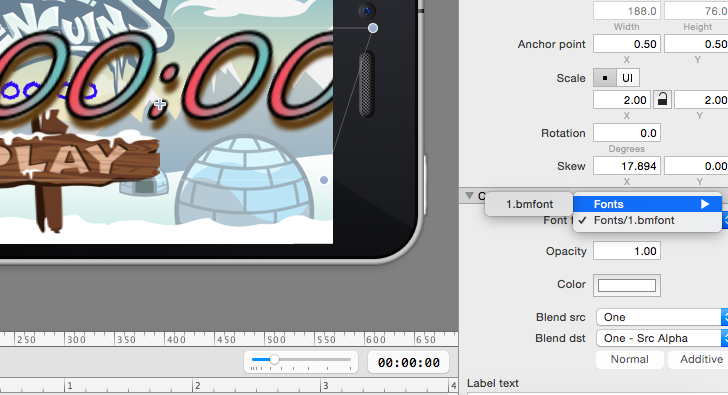Choose Fonts/1.bmfont from the popup
The height and width of the screenshot is (395, 728).
pyautogui.click(x=647, y=220)
